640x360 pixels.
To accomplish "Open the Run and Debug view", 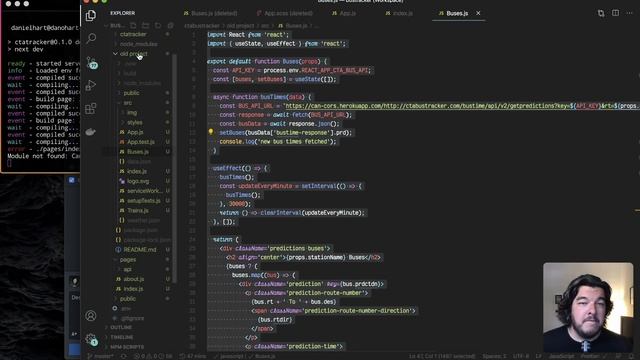I will (91, 85).
